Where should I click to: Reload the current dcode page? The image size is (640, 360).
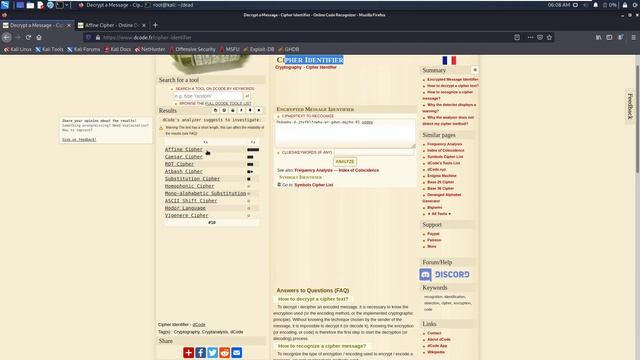tap(28, 37)
